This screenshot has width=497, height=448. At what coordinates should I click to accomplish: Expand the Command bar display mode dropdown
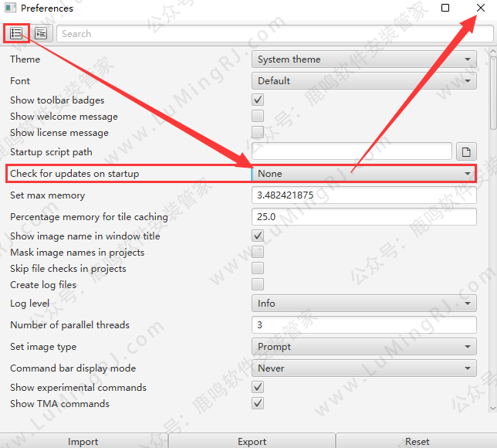point(364,368)
